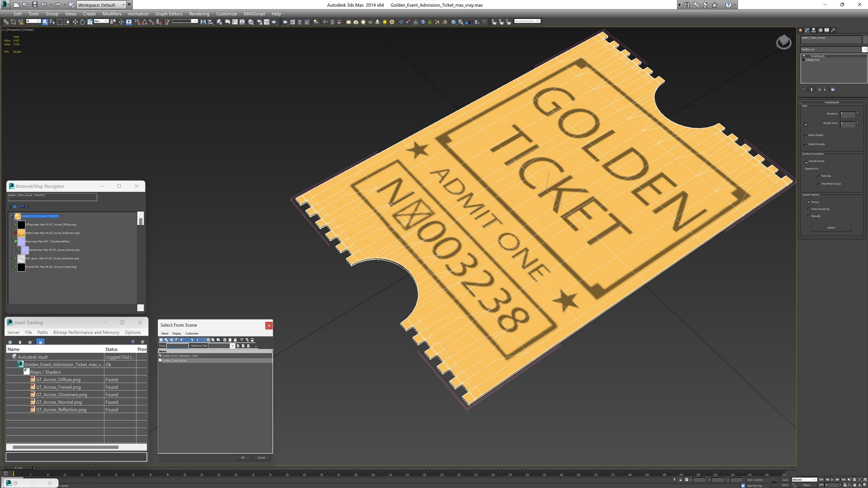Viewport: 868px width, 488px height.
Task: Click the highlighted Table View icon in Asset Tracking
Action: tap(40, 342)
